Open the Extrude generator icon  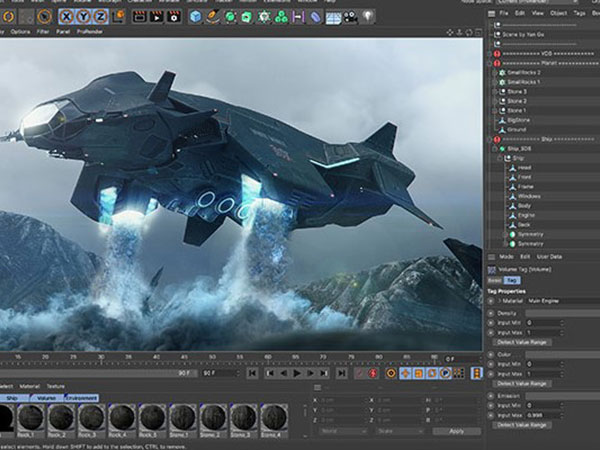(x=247, y=16)
